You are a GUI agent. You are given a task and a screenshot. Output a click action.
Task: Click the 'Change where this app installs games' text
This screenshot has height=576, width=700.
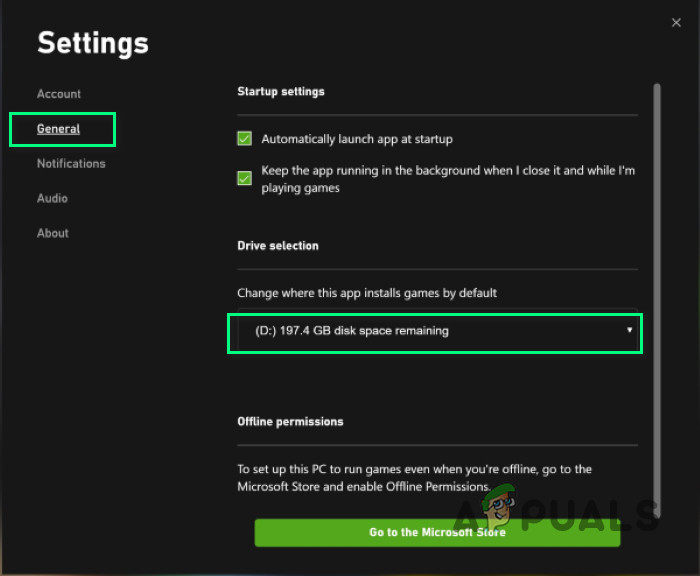click(367, 294)
